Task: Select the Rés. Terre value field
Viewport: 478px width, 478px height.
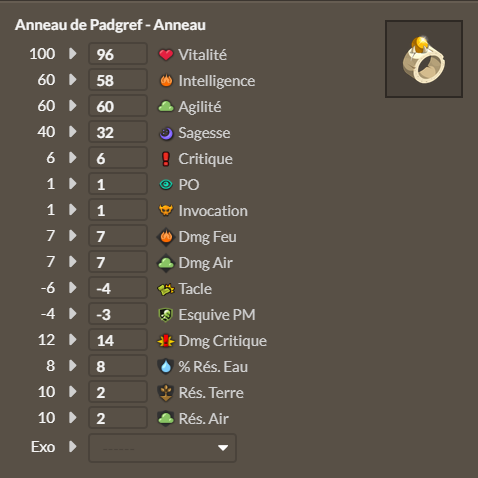Action: point(118,392)
